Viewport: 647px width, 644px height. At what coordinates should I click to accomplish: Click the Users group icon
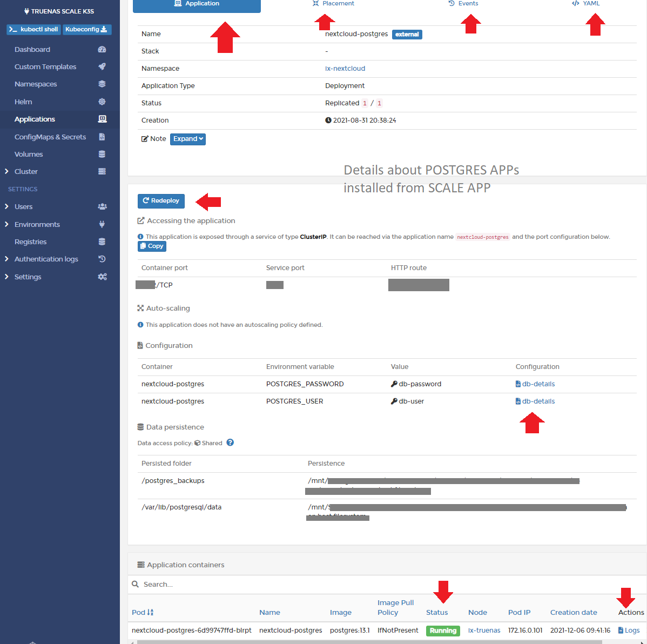click(x=102, y=206)
